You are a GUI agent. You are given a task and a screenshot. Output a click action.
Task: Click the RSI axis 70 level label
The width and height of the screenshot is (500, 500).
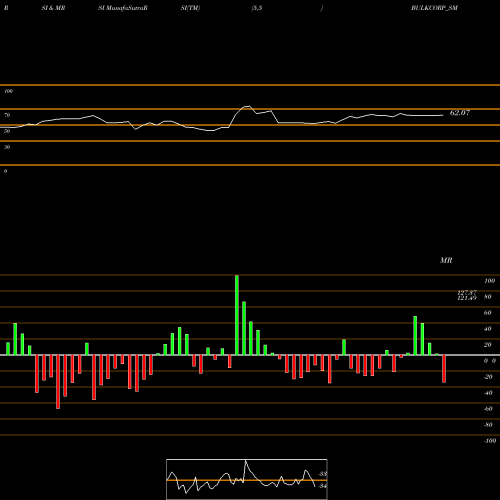[x=7, y=115]
